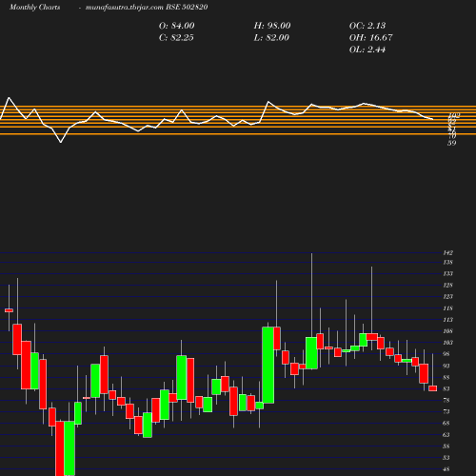Click the 'Monthly Charts' title text
Image resolution: width=476 pixels, height=476 pixels.
click(x=34, y=7)
